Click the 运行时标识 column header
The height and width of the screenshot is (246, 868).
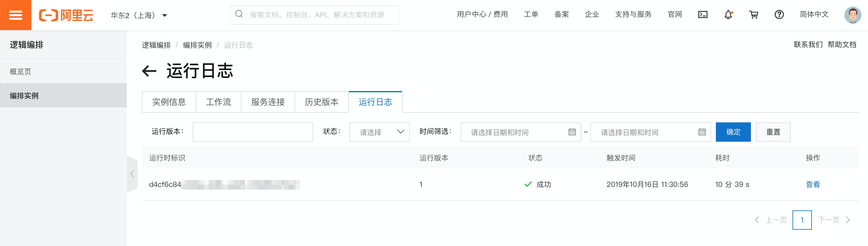click(167, 158)
